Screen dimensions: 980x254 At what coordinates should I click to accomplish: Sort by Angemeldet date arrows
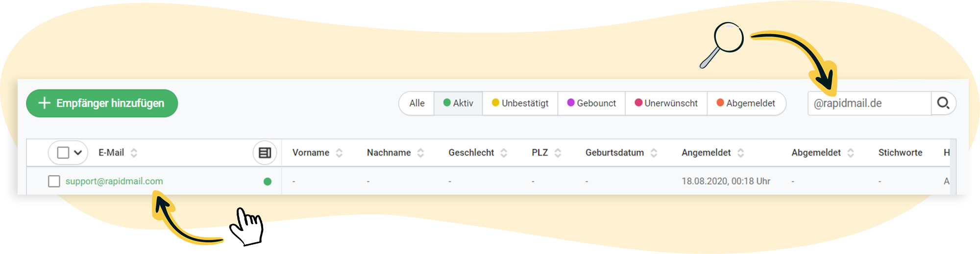(740, 153)
